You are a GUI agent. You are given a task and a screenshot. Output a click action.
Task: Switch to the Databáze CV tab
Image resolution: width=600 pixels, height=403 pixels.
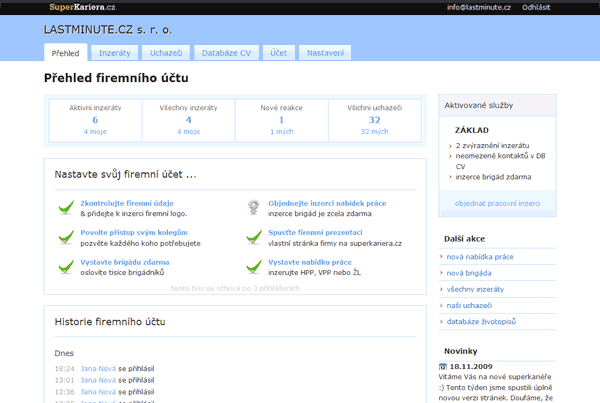pos(227,53)
